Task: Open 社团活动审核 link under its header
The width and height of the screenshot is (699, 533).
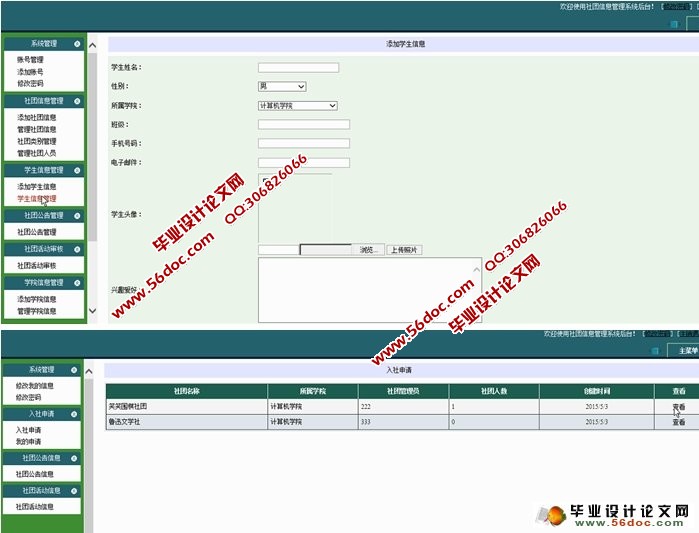Action: [x=37, y=266]
